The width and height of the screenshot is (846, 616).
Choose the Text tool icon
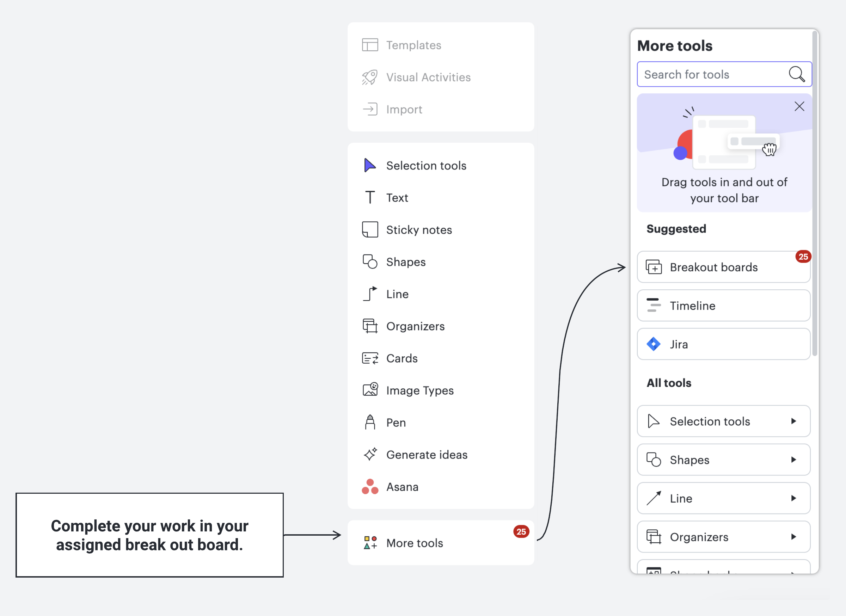pyautogui.click(x=370, y=198)
